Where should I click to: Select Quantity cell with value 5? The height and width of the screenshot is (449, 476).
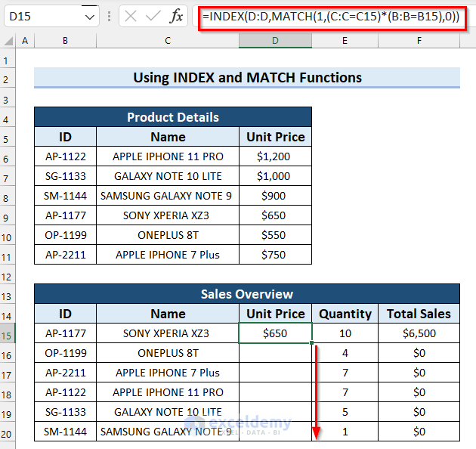coord(345,412)
